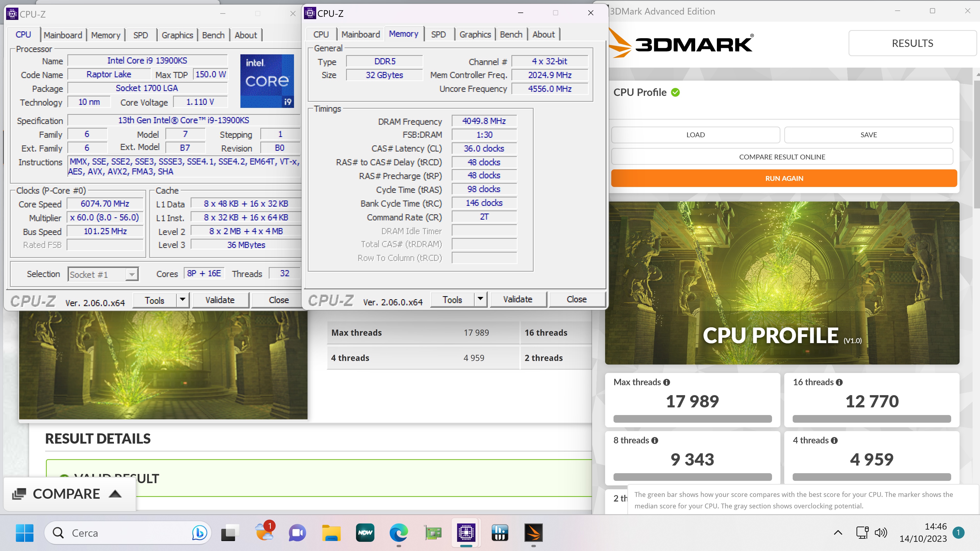The image size is (980, 551).
Task: Click 8 threads info icon
Action: [x=655, y=441]
